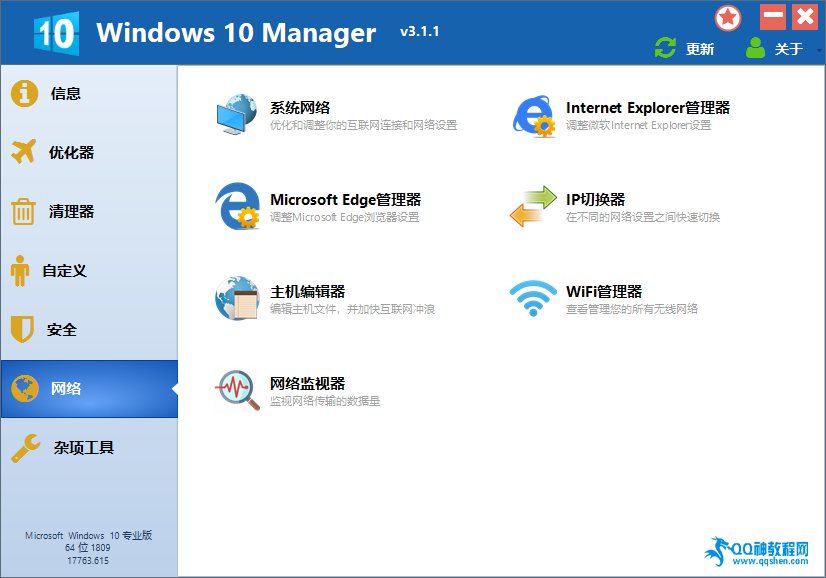Click the wrench icon for 杂项工具
This screenshot has height=578, width=826.
click(x=26, y=448)
